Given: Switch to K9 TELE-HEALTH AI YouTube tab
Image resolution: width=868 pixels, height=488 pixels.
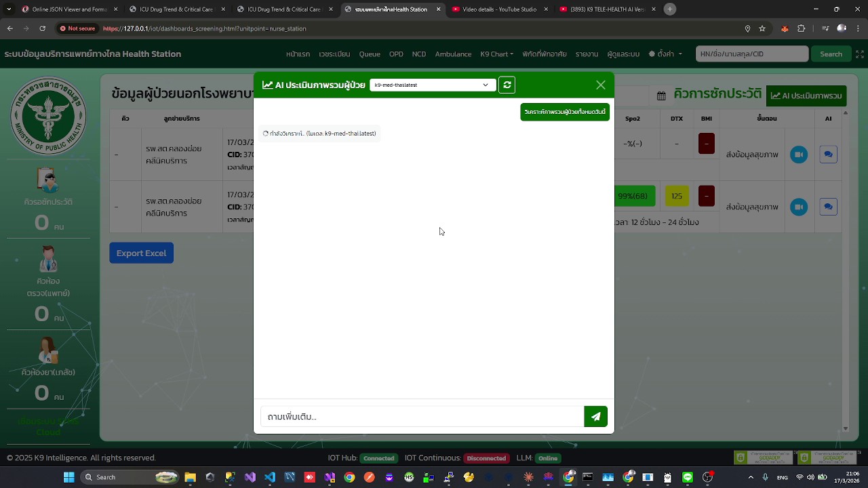Looking at the screenshot, I should 607,9.
